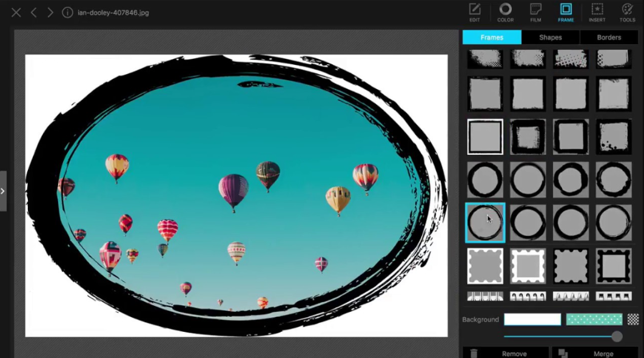Click the Remove button
The height and width of the screenshot is (358, 644).
(x=513, y=353)
